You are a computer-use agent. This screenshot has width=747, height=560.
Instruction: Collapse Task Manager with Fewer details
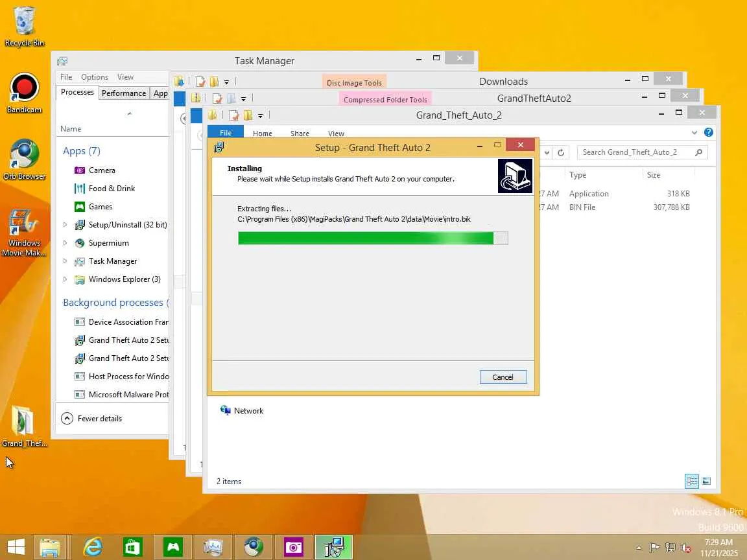point(91,418)
